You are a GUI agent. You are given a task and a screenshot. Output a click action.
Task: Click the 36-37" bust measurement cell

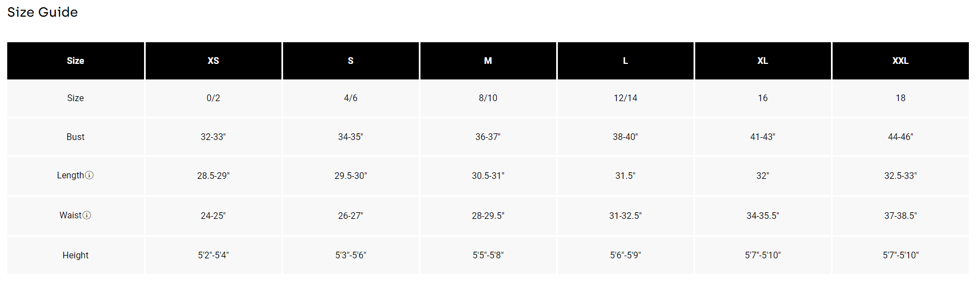pos(488,137)
